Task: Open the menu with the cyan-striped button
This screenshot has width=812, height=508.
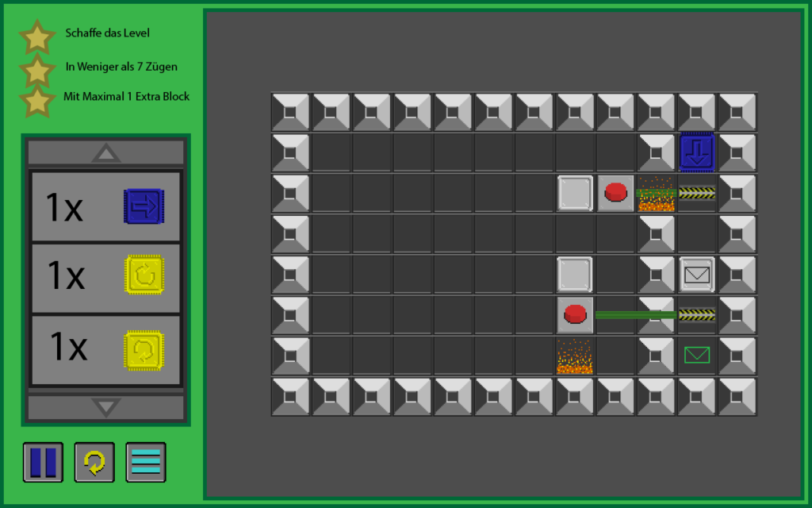Action: [146, 462]
